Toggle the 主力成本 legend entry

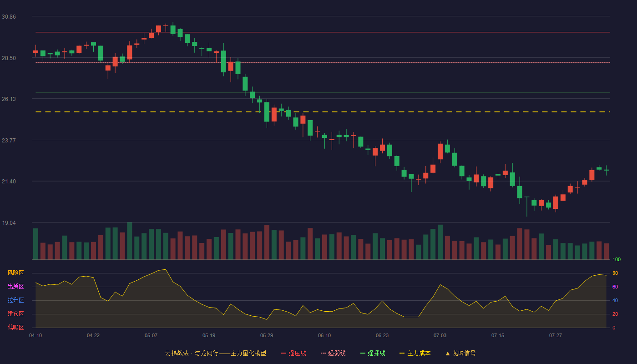point(415,353)
